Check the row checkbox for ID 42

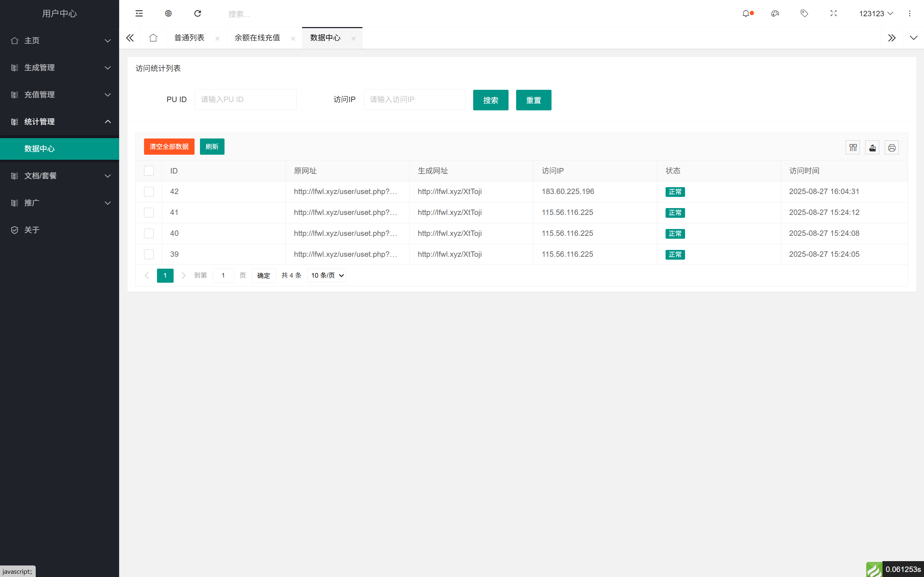(149, 191)
